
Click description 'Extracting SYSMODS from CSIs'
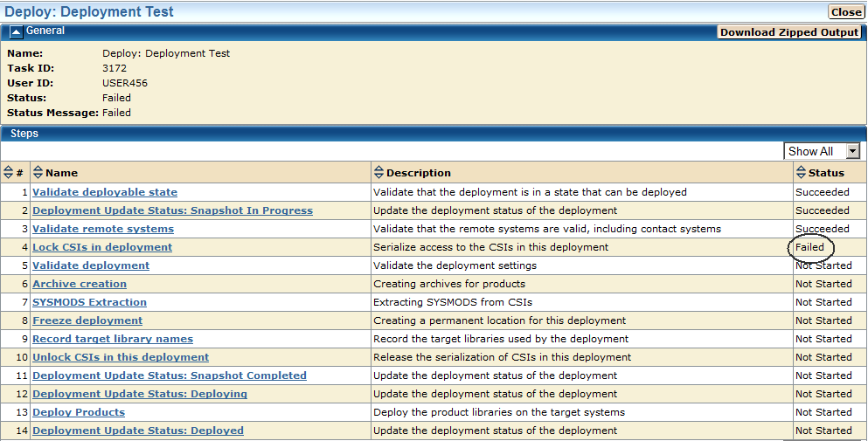tap(453, 302)
